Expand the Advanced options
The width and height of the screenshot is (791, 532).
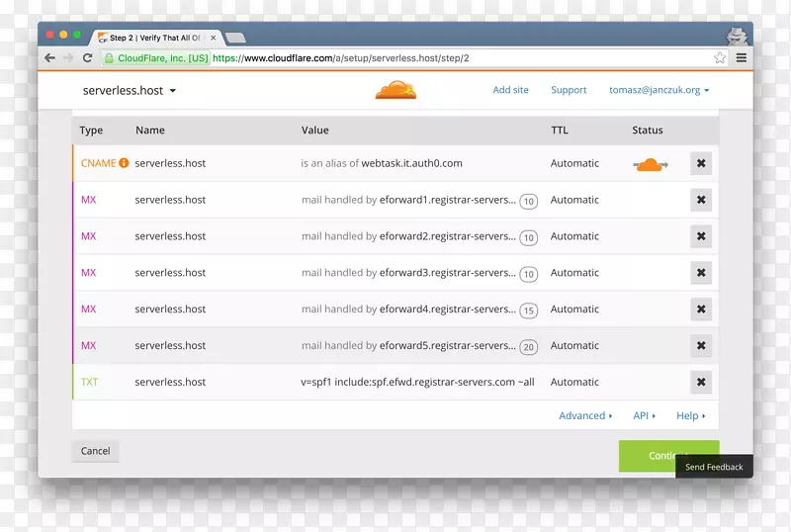coord(585,415)
